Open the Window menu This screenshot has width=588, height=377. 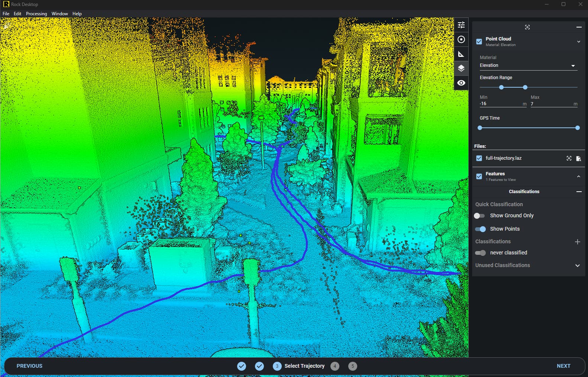tap(59, 14)
